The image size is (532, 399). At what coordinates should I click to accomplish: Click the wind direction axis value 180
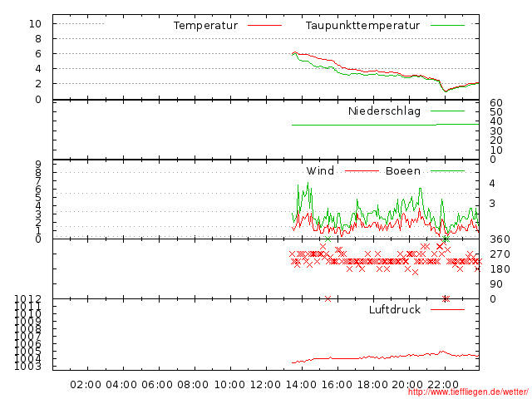[x=500, y=269]
